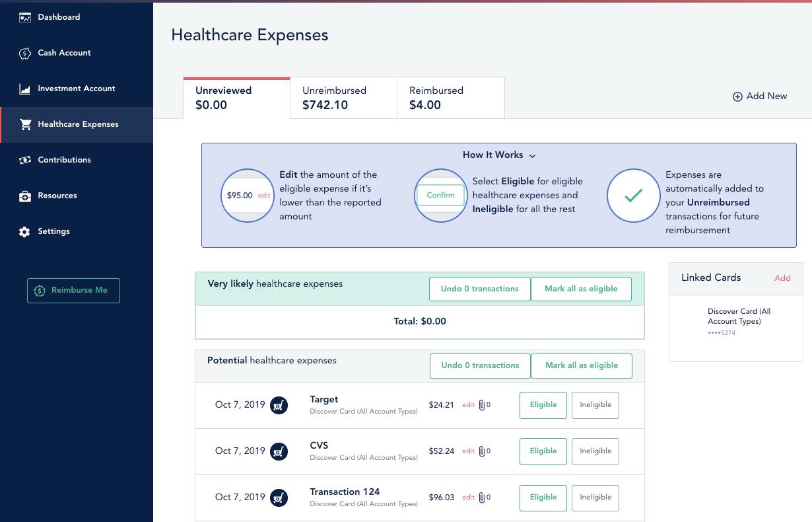
Task: Click the paperclip icon for Transaction 124
Action: (482, 498)
